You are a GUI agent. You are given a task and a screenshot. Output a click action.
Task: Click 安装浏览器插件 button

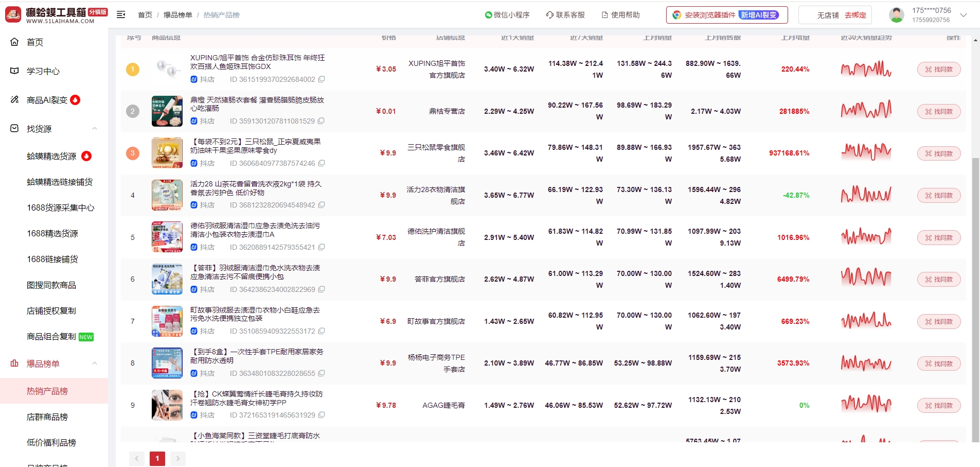click(x=726, y=15)
